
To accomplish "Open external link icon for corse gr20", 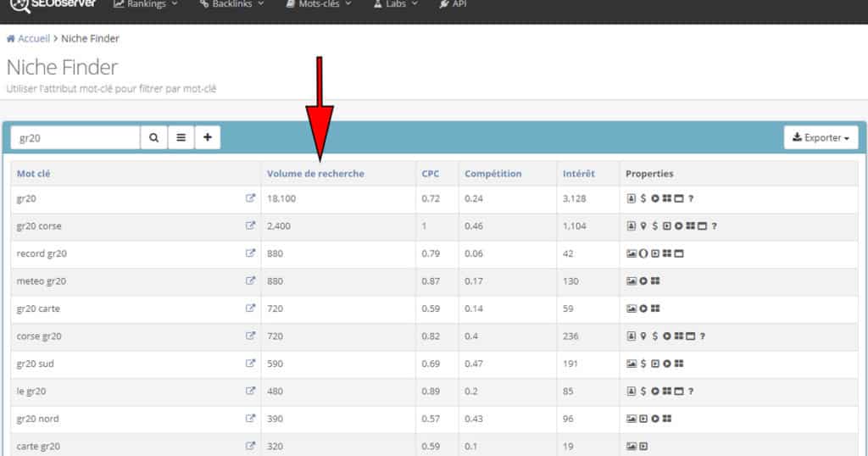I will 250,336.
